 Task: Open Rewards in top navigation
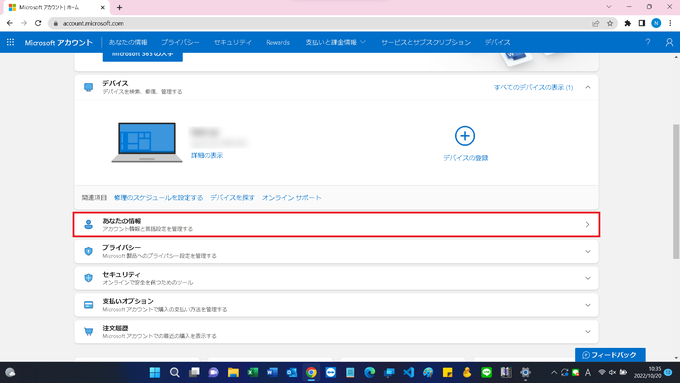[x=278, y=43]
